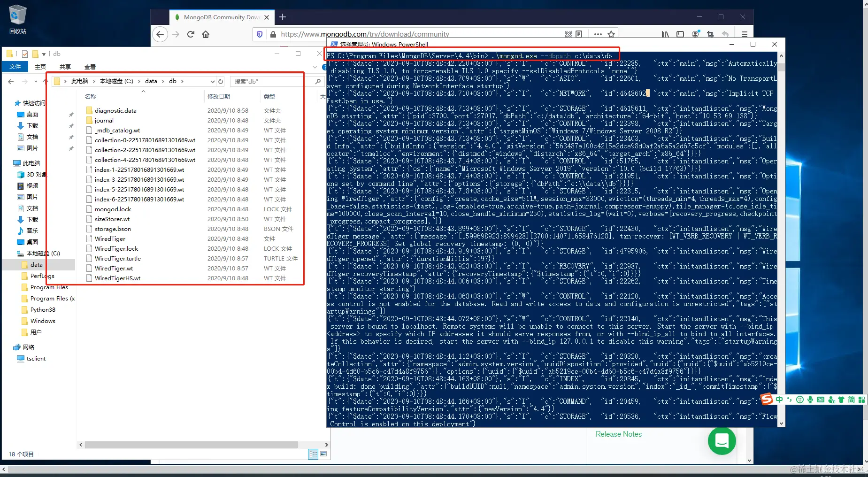Open the Release Notes link
The height and width of the screenshot is (477, 868).
pos(618,434)
